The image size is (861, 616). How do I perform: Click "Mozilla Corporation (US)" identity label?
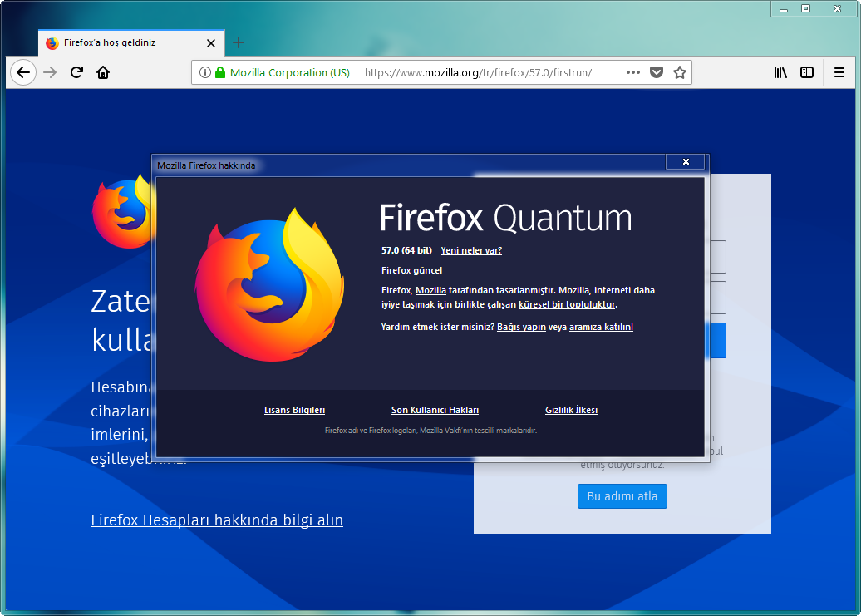pos(290,72)
